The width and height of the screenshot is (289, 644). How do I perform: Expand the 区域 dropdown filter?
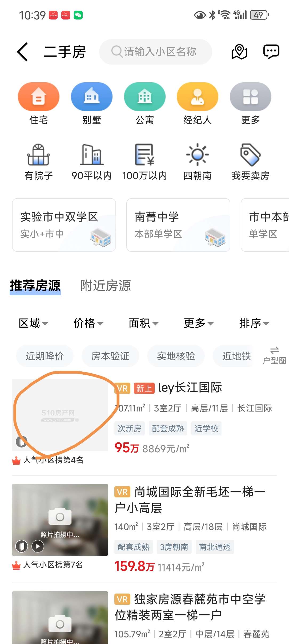point(33,323)
